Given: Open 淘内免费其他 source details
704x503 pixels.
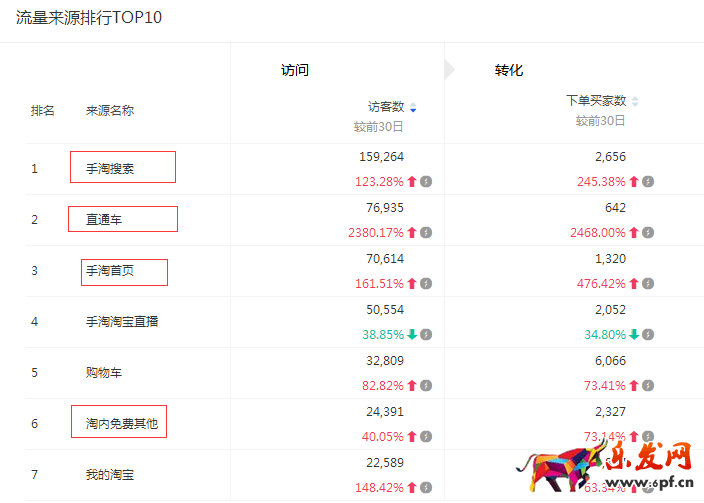Looking at the screenshot, I should click(121, 424).
